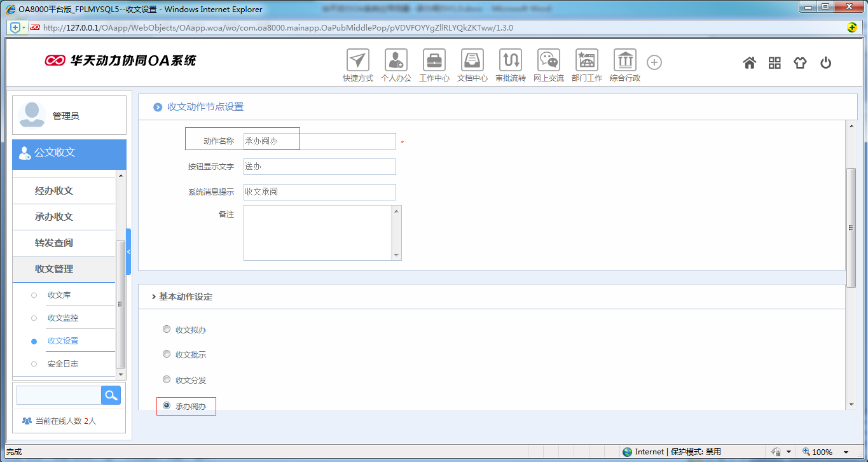Collapse the left sidebar with arrow handle
The height and width of the screenshot is (462, 868).
click(128, 252)
